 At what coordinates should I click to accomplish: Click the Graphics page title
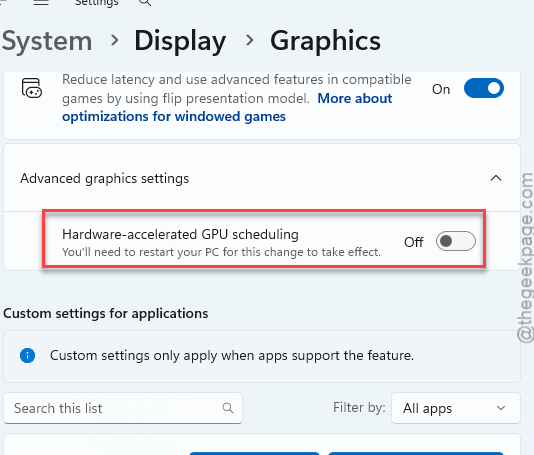pyautogui.click(x=325, y=41)
